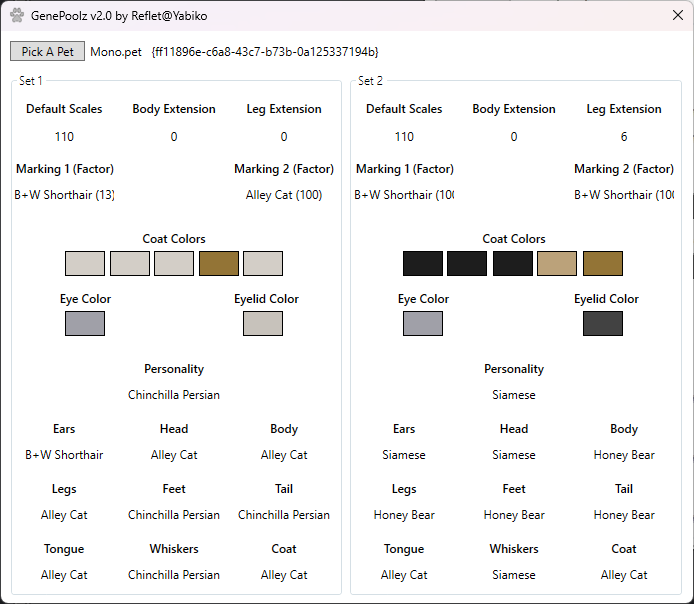694x604 pixels.
Task: Click Set 2 Feet value Honey Bear
Action: [514, 515]
